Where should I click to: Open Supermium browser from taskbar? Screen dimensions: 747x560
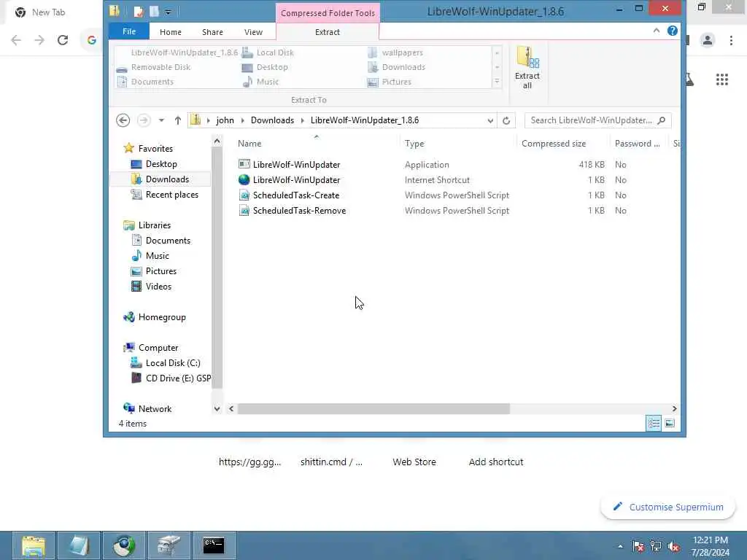point(124,545)
